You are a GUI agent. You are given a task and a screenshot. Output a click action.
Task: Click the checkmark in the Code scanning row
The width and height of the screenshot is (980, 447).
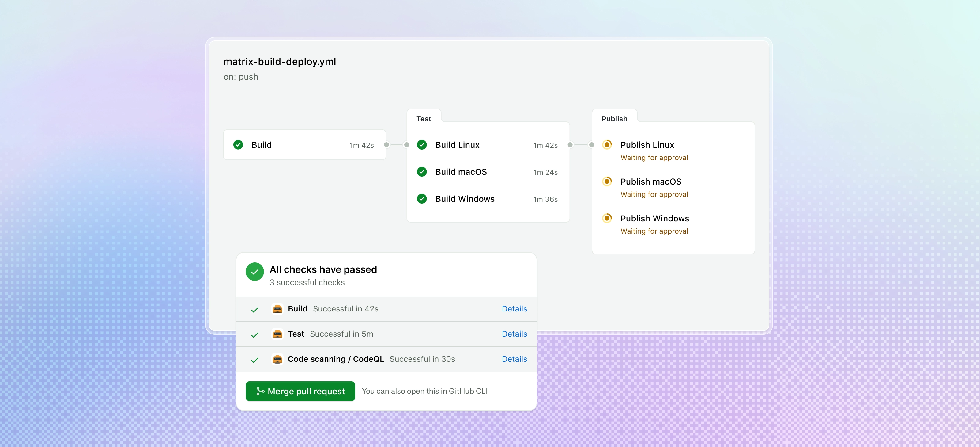pos(255,360)
